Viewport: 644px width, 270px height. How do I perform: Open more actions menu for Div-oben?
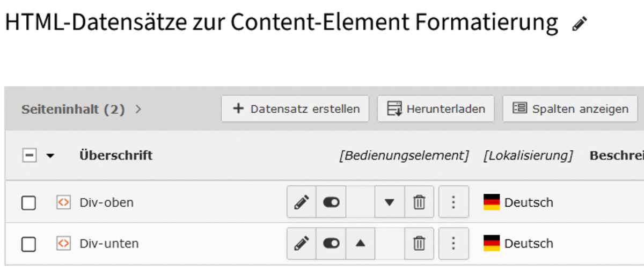453,202
